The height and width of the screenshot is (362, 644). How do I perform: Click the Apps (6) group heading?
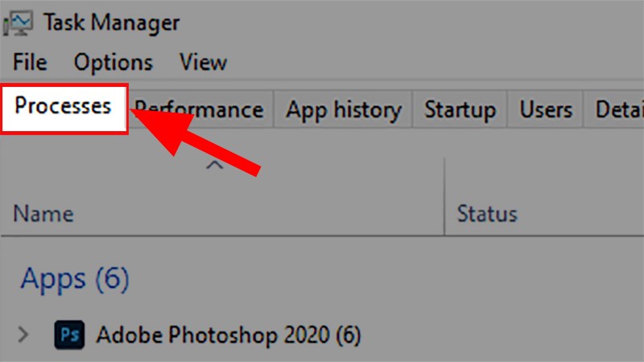(x=75, y=278)
